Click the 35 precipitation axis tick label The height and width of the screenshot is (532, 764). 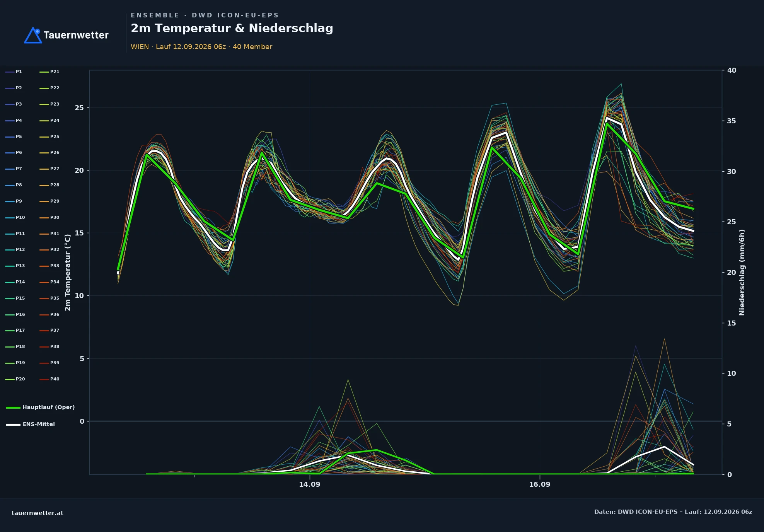tap(732, 121)
